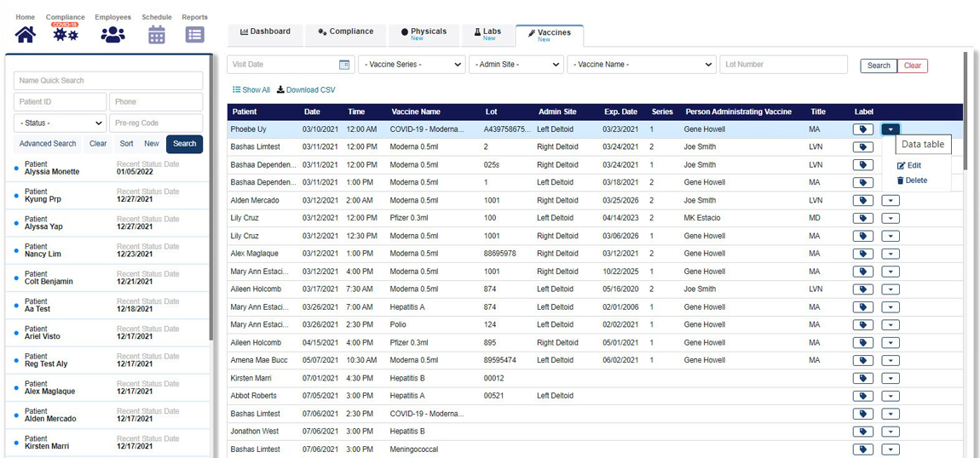Click the red Clear button beside Search
This screenshot has height=458, width=980.
tap(912, 66)
